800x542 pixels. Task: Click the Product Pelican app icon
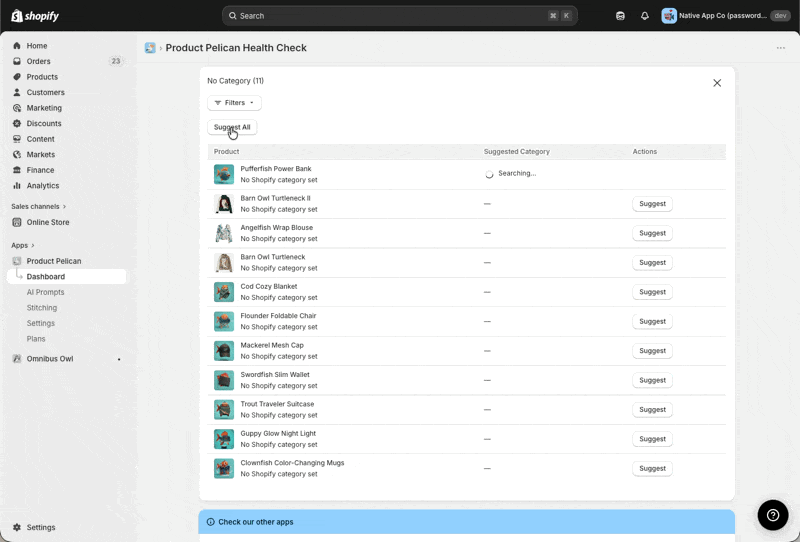point(17,261)
